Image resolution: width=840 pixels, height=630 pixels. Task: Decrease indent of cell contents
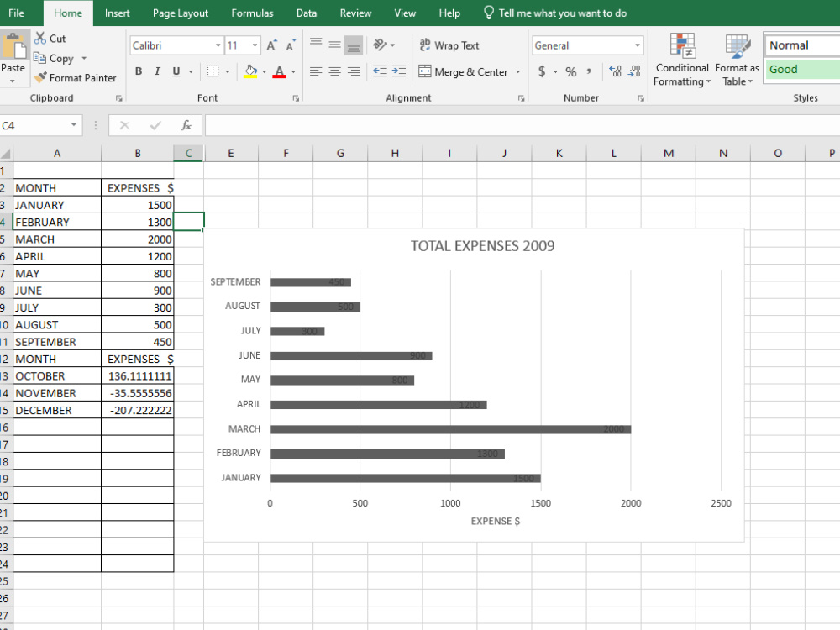pyautogui.click(x=380, y=71)
